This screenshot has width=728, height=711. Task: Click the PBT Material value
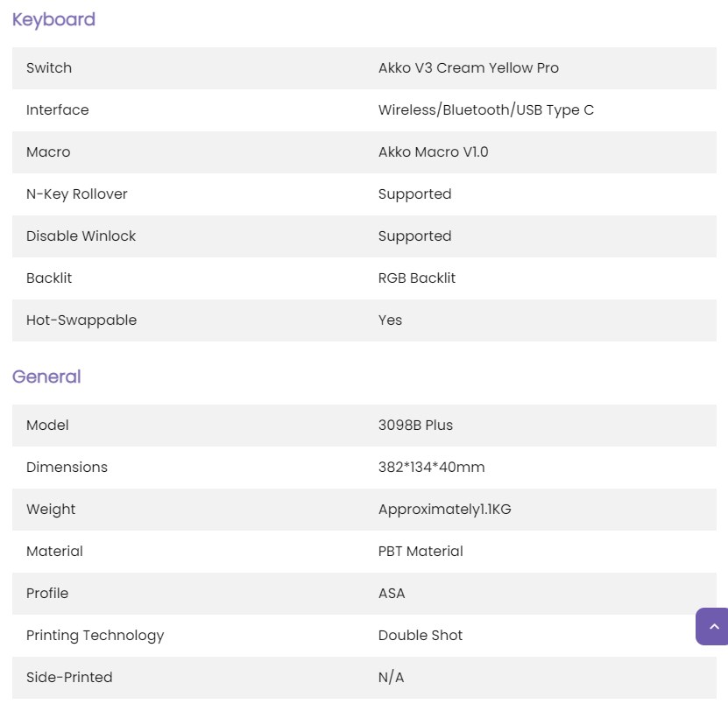pyautogui.click(x=421, y=552)
